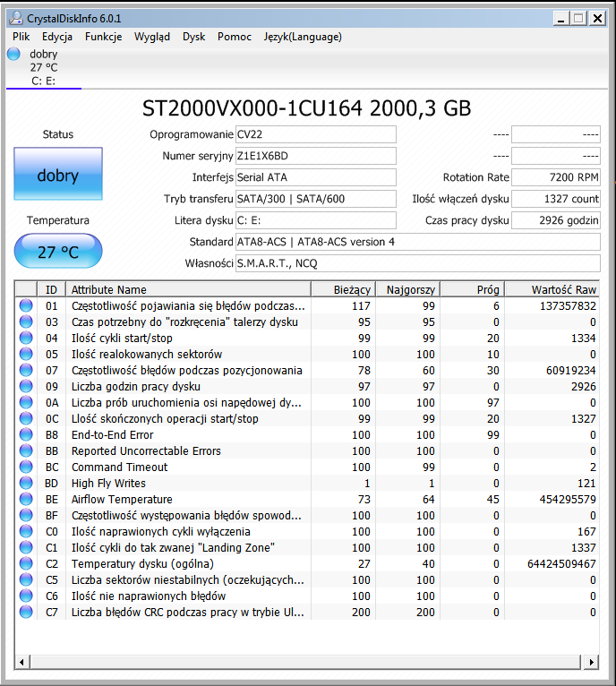The width and height of the screenshot is (616, 686).
Task: Click status orb for End-to-End Error row
Action: point(26,434)
